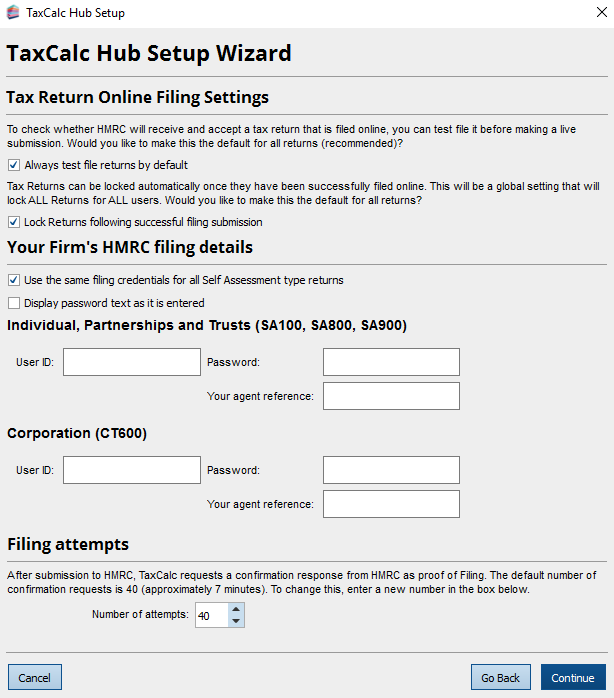The height and width of the screenshot is (698, 614).
Task: Enable 'Display password text as it is entered'
Action: coord(14,303)
